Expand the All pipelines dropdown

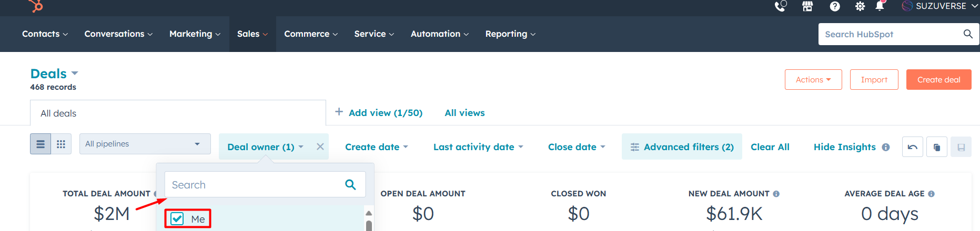[145, 144]
